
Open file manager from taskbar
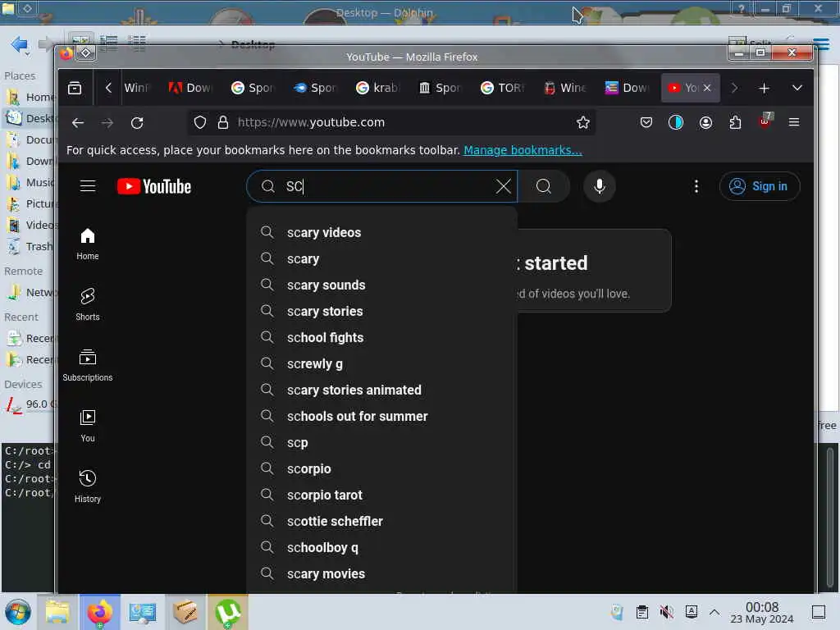pos(57,612)
